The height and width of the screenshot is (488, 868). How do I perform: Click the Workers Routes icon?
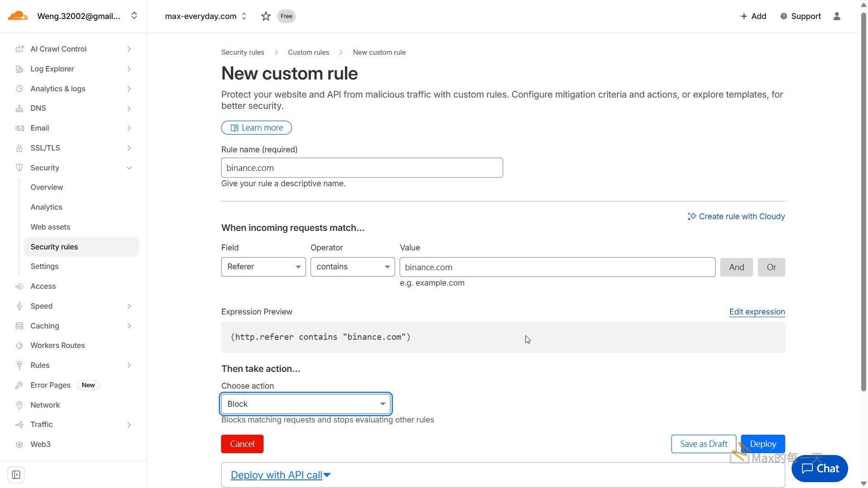pos(19,345)
